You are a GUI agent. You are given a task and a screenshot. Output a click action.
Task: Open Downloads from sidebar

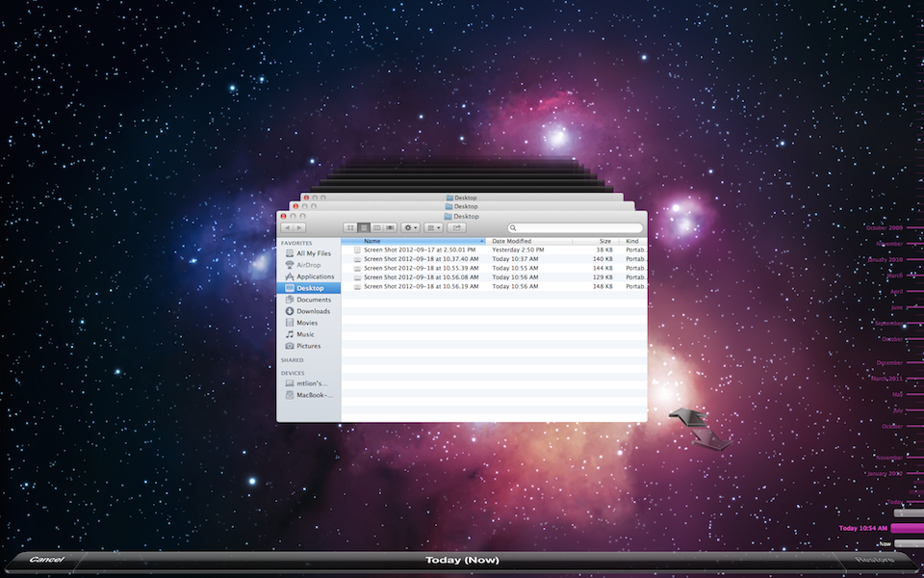308,311
